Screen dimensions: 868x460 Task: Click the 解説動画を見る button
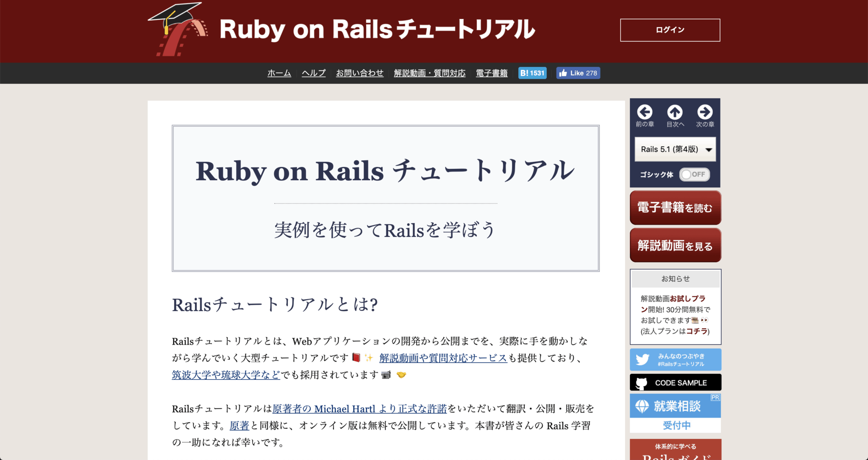675,245
